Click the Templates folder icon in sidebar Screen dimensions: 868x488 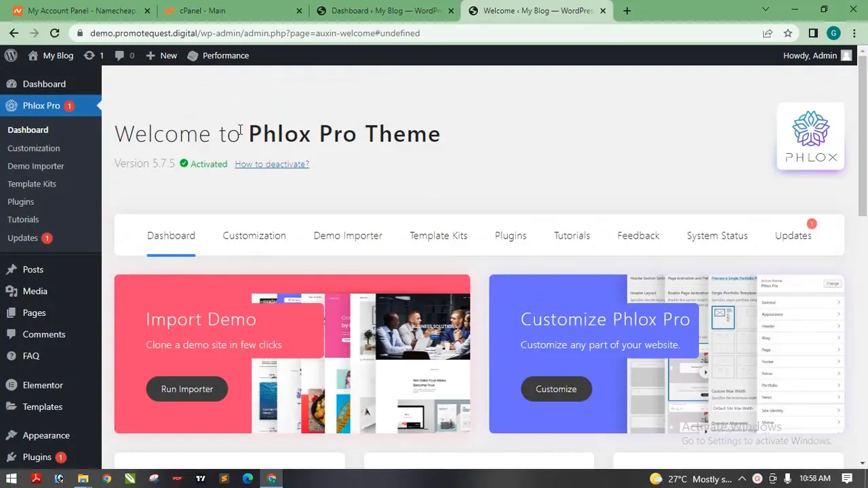(x=12, y=407)
